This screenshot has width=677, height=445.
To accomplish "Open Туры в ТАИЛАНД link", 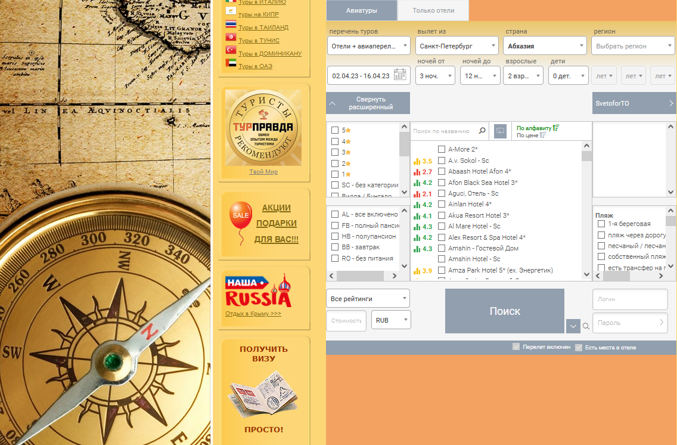I will click(x=263, y=27).
